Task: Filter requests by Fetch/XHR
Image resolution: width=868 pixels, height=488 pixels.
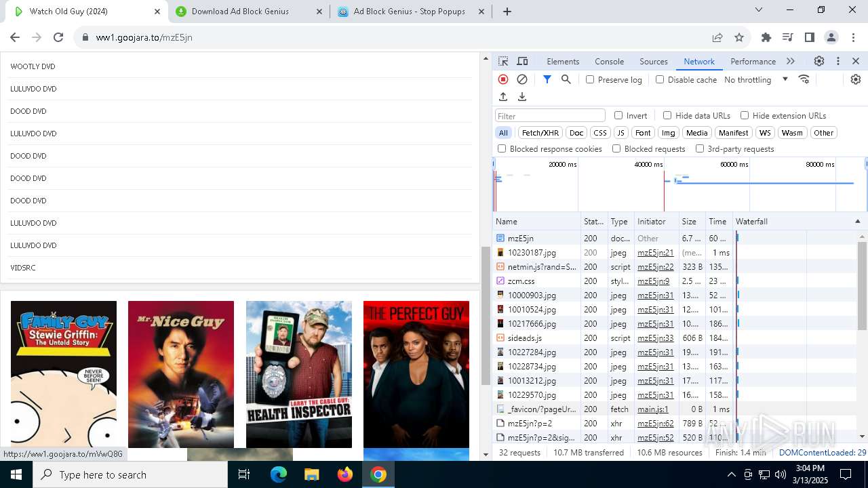Action: coord(540,133)
